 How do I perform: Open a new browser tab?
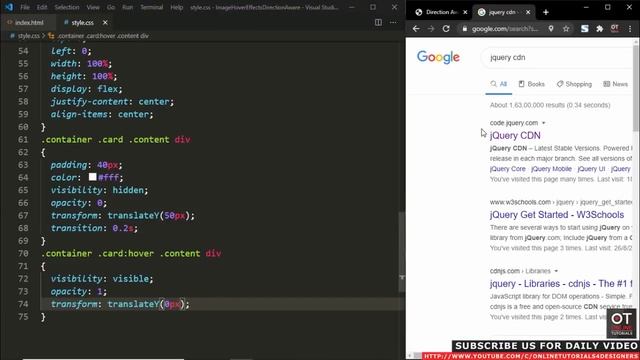[546, 12]
